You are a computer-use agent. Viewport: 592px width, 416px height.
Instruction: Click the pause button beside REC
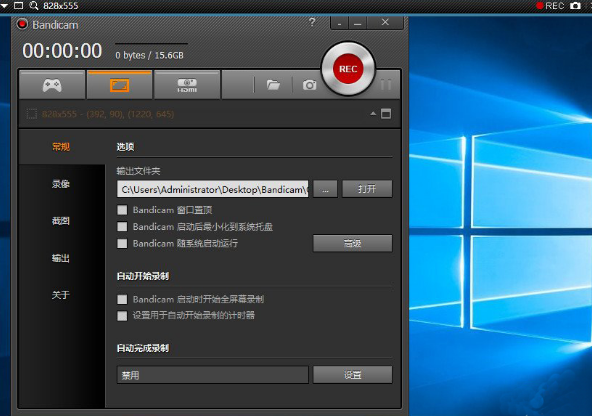386,85
